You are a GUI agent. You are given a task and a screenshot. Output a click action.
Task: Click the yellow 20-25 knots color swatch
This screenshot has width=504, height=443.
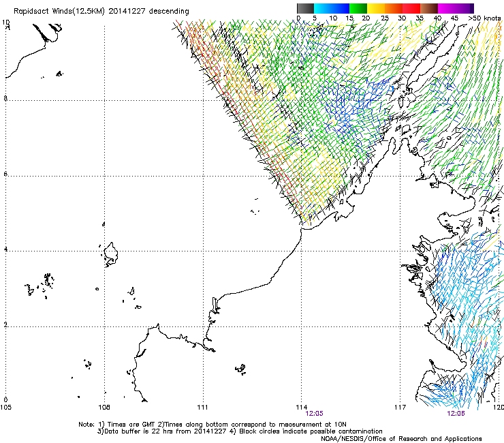tap(376, 8)
